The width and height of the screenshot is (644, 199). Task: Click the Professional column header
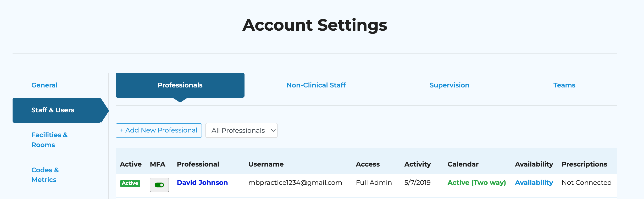(x=198, y=164)
